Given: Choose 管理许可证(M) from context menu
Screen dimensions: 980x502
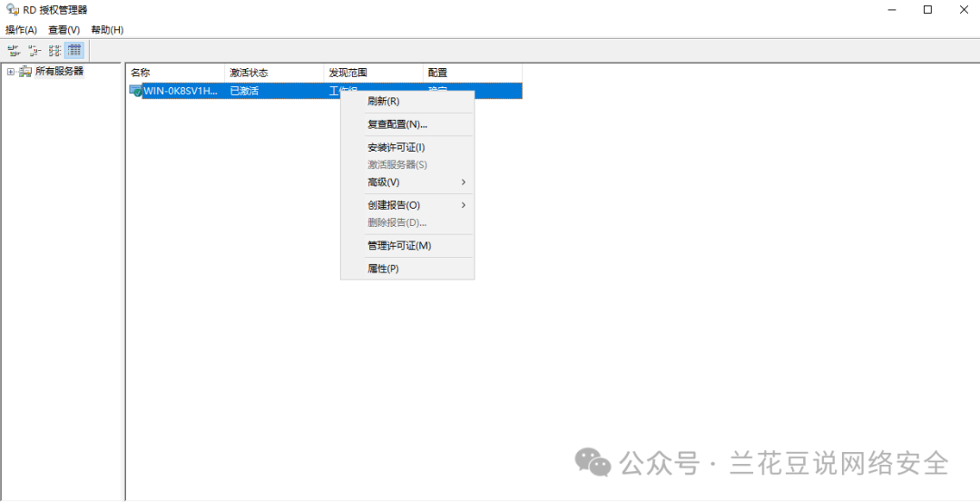Looking at the screenshot, I should tap(399, 246).
